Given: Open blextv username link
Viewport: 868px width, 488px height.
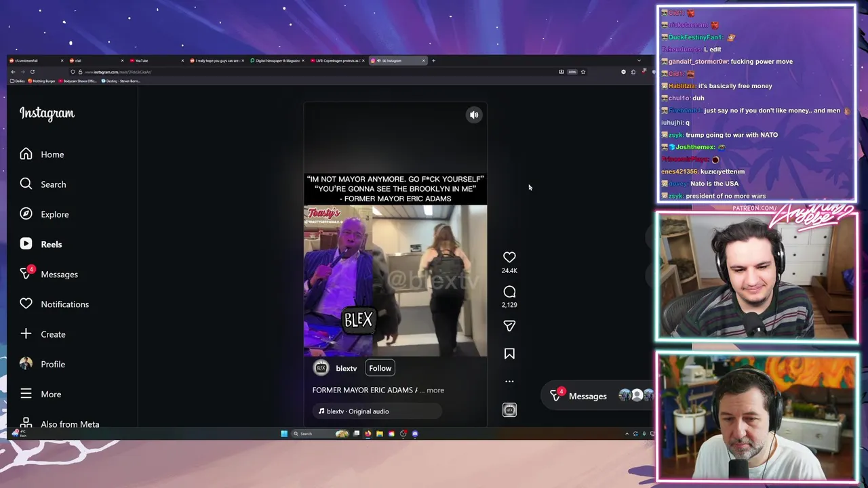Looking at the screenshot, I should pyautogui.click(x=346, y=368).
